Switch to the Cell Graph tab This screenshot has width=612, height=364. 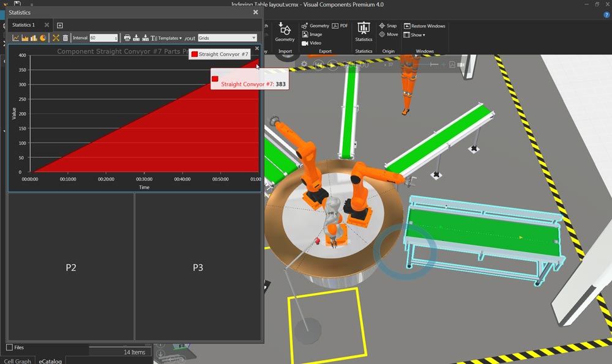(x=17, y=362)
